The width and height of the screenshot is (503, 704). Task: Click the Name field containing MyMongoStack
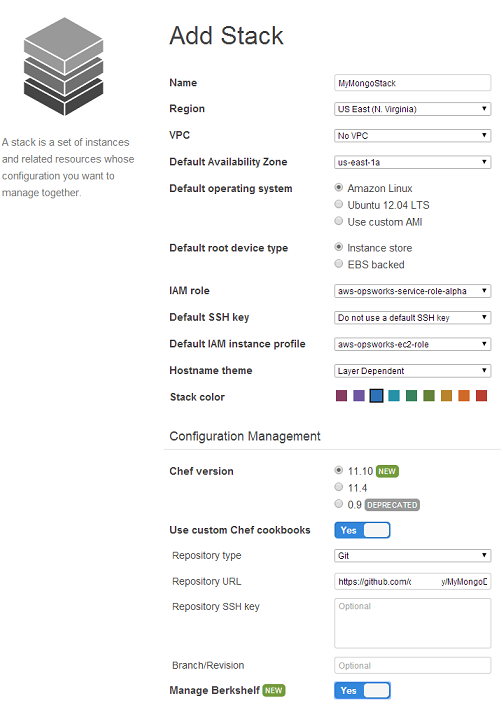point(413,83)
